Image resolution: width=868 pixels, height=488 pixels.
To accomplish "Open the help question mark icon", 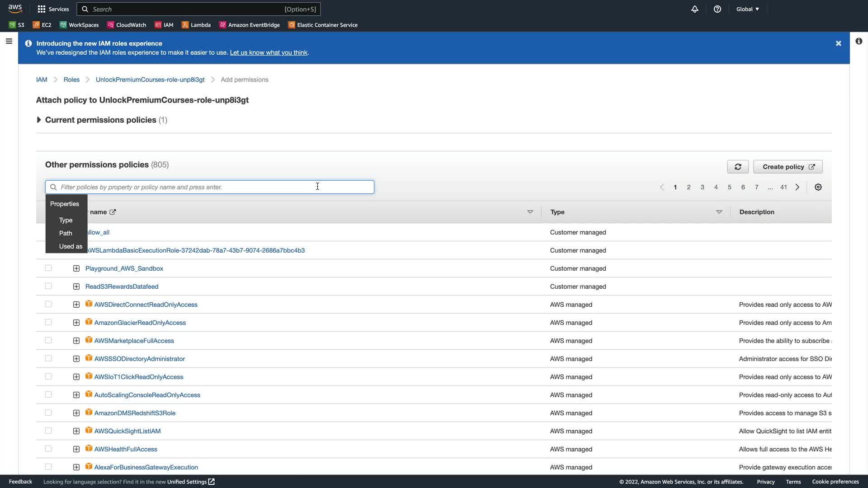I will [x=717, y=9].
